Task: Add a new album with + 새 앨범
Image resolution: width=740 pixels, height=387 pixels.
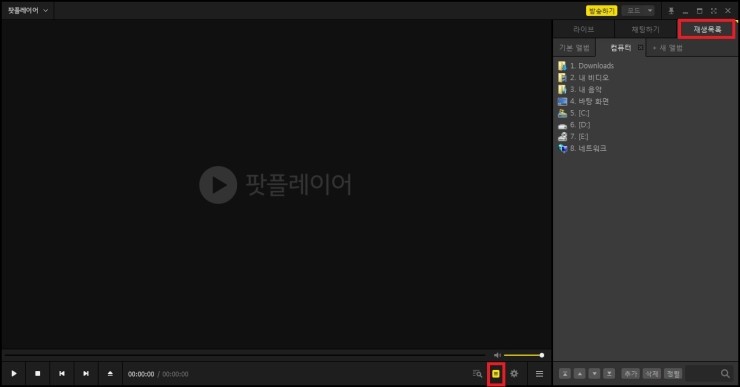Action: pyautogui.click(x=667, y=48)
